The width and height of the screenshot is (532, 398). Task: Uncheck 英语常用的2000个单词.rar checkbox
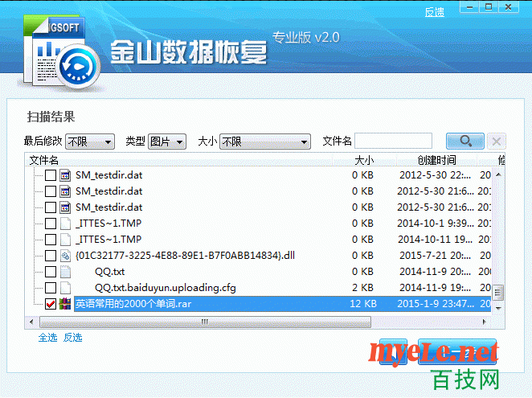coord(51,304)
